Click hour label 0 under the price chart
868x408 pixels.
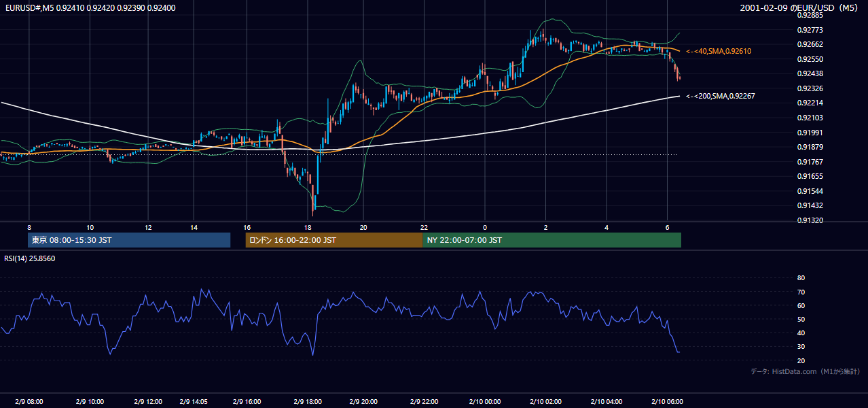point(485,227)
